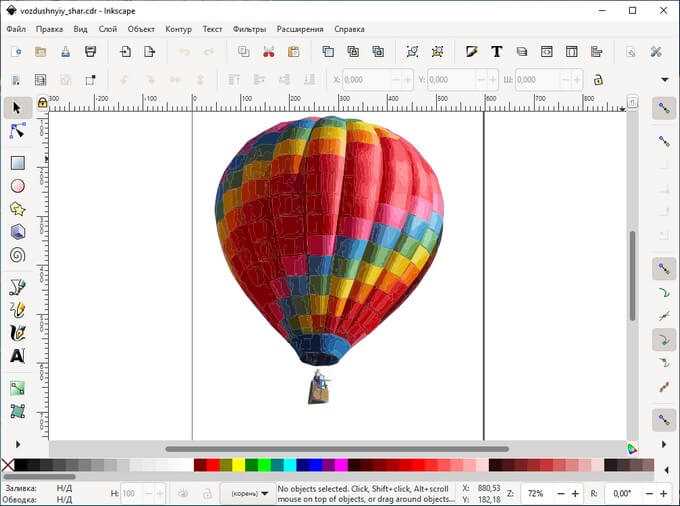
Task: Open the XML editor icon
Action: coord(546,52)
